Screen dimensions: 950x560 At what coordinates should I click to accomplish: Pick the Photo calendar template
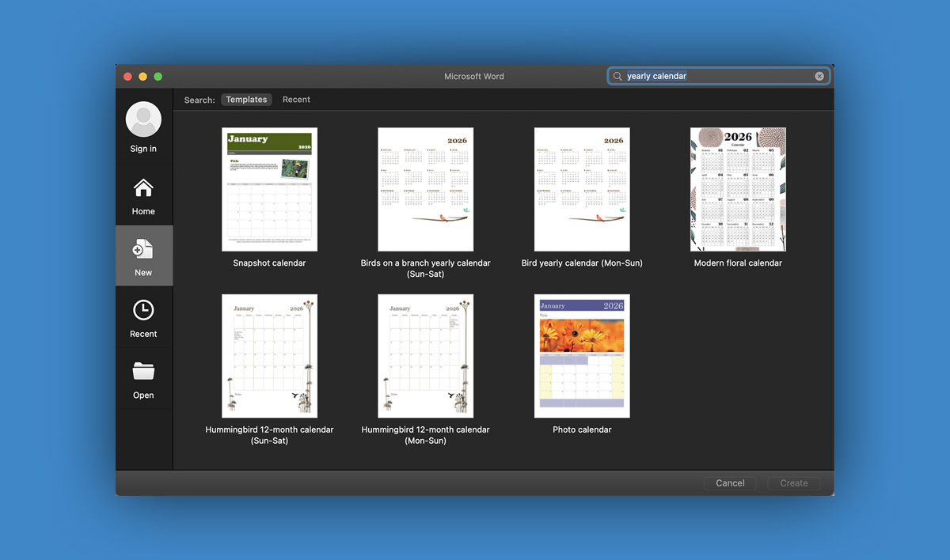pyautogui.click(x=582, y=355)
